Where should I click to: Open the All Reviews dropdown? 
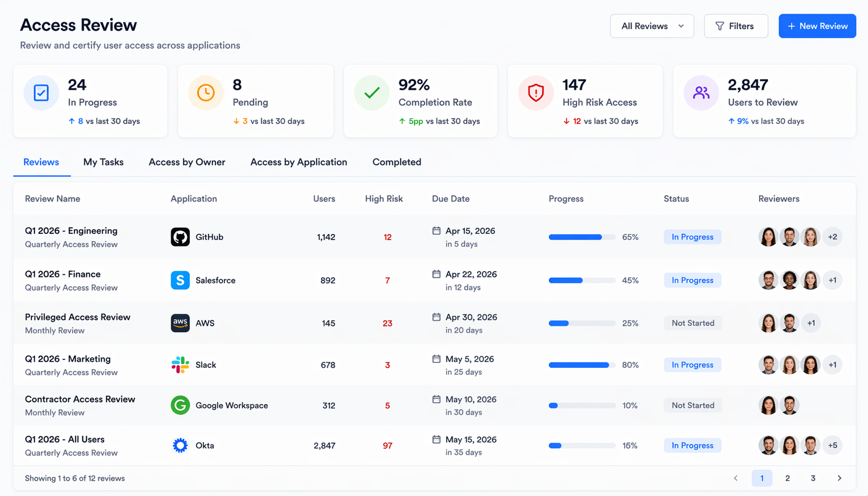click(x=652, y=26)
